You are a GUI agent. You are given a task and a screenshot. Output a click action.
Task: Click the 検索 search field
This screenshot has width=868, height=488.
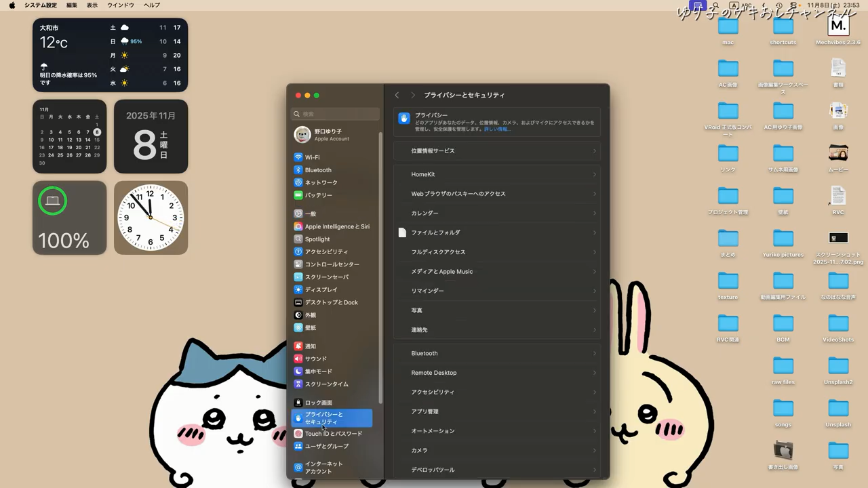(x=337, y=114)
